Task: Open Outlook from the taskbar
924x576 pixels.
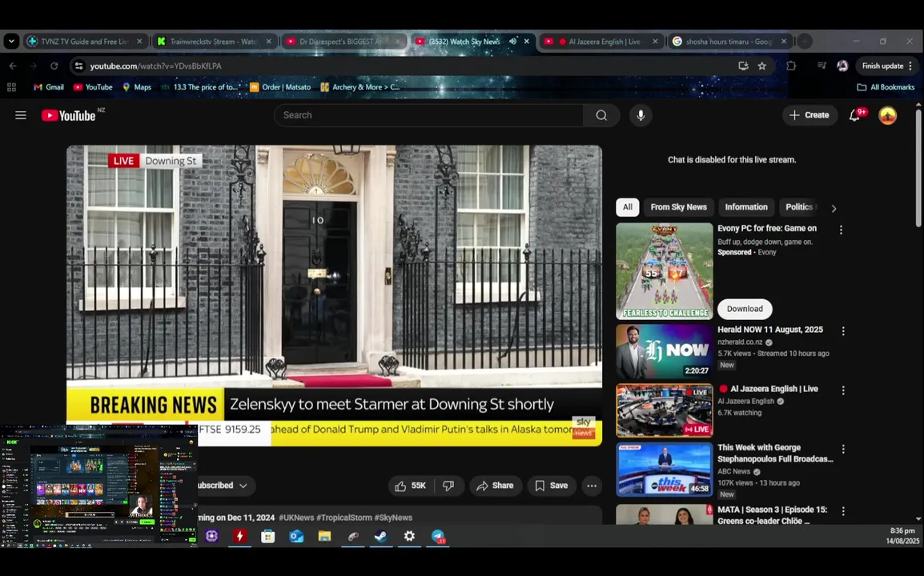Action: [x=295, y=536]
